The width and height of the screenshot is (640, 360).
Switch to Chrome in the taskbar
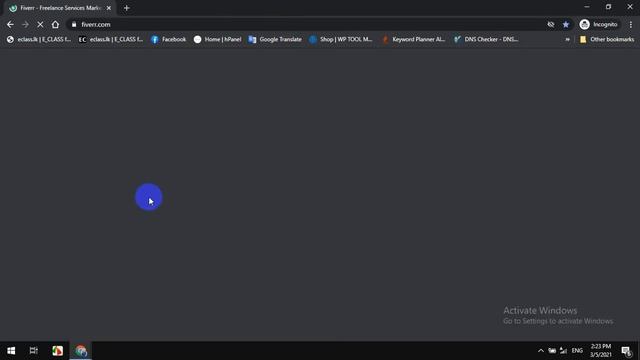point(81,351)
